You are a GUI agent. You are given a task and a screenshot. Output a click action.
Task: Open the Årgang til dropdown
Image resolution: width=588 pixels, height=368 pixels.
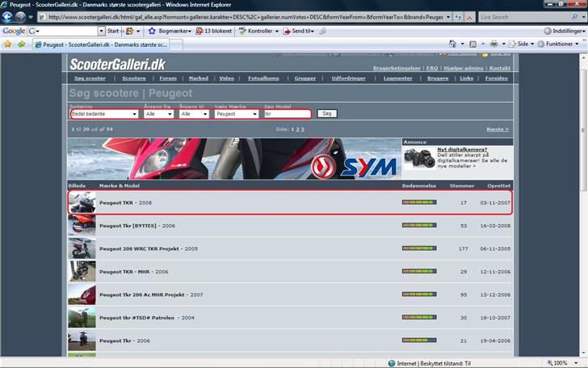pyautogui.click(x=194, y=114)
